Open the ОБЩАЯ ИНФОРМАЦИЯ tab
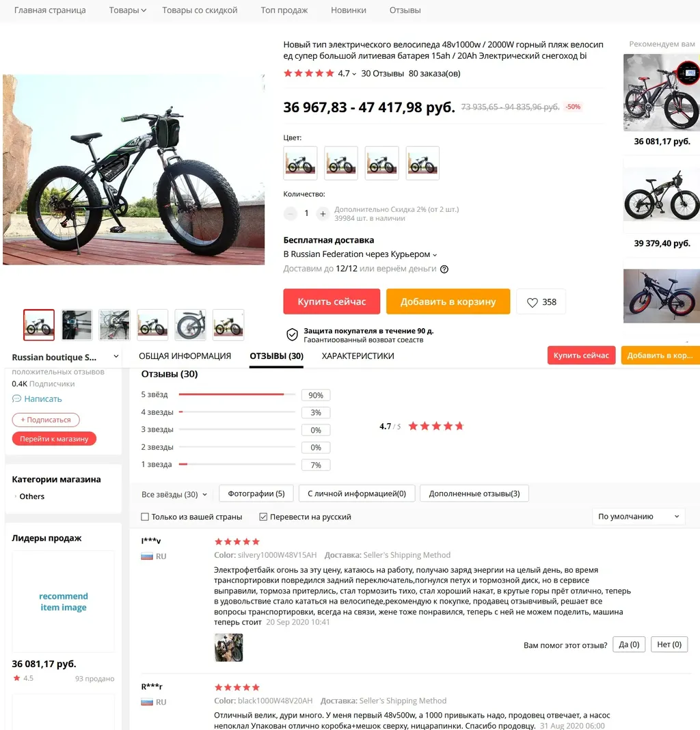 click(185, 356)
